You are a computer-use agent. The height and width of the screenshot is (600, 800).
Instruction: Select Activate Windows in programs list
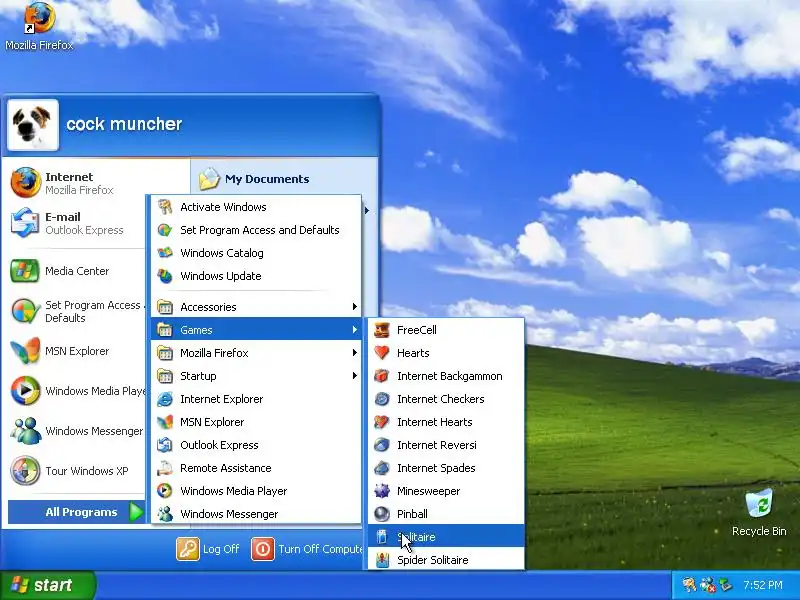click(256, 207)
